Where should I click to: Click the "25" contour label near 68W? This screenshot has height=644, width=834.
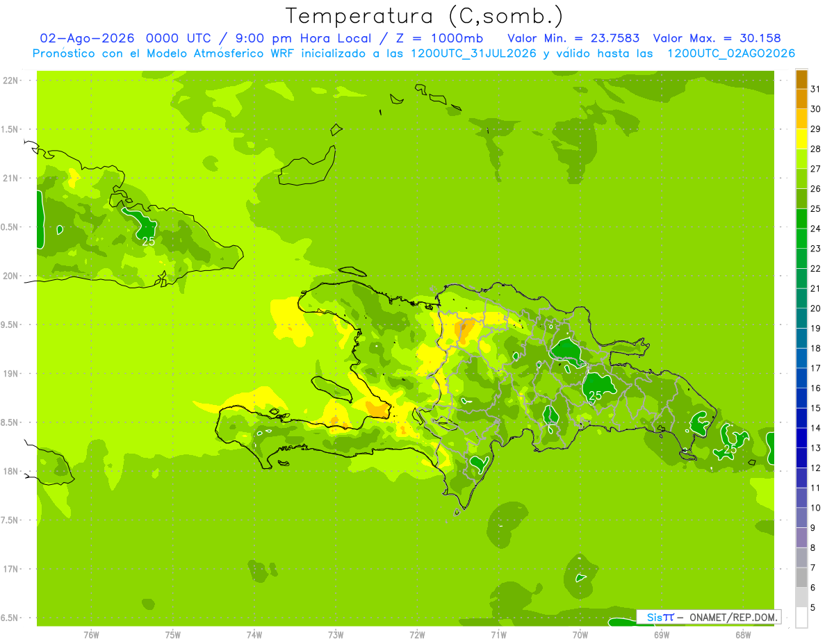click(730, 449)
